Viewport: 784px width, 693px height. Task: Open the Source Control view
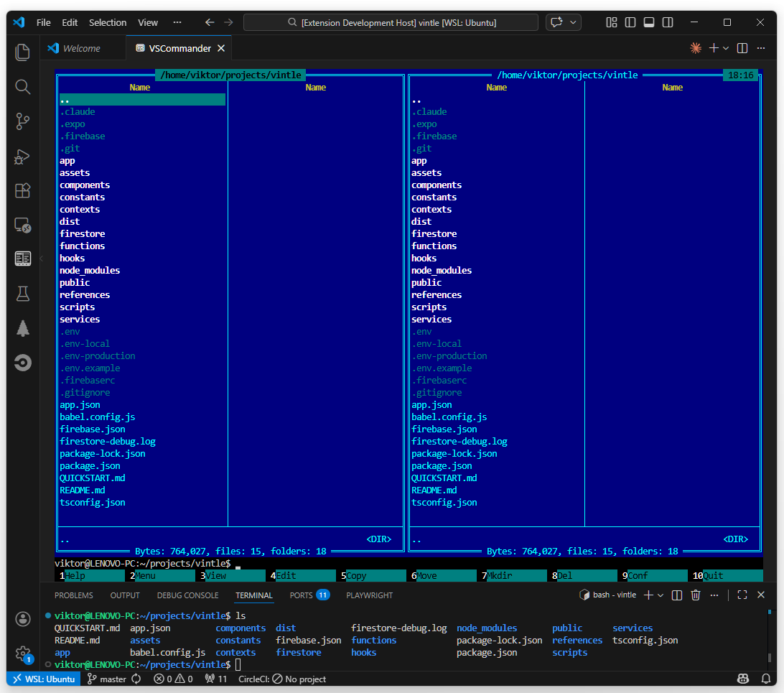click(x=22, y=121)
